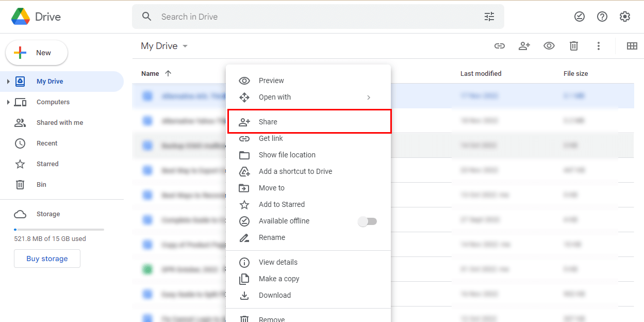Expand the My Drive tree arrow in sidebar
The image size is (644, 322).
(x=8, y=82)
